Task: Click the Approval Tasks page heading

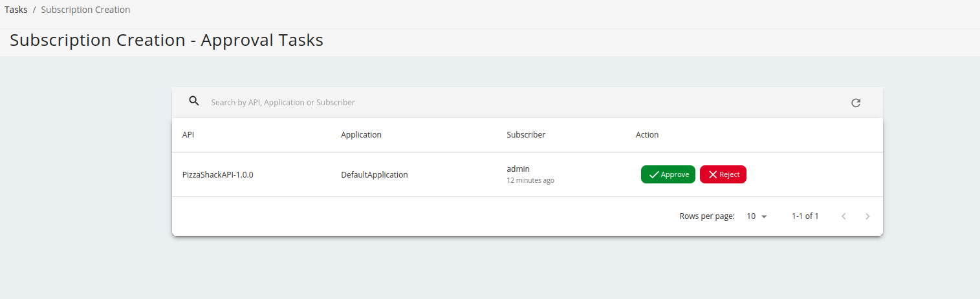Action: [166, 40]
